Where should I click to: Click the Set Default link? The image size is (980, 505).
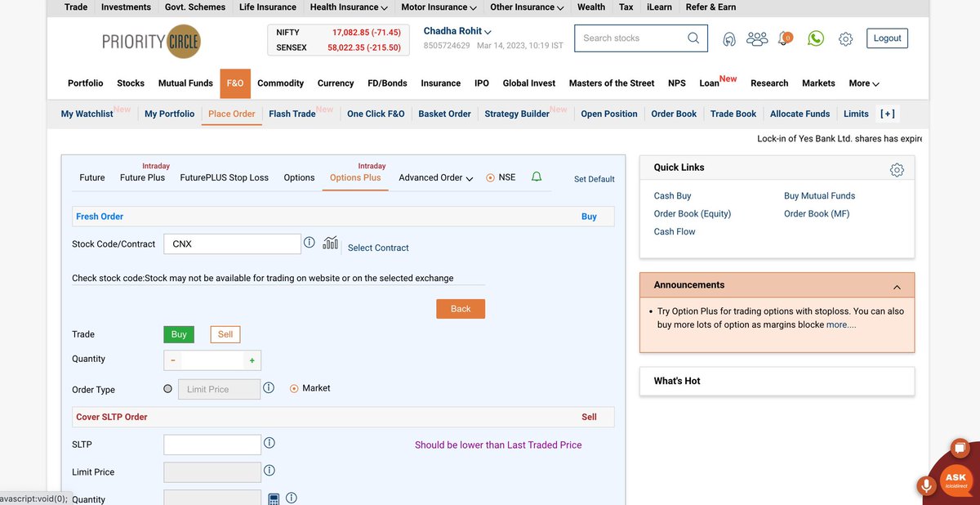tap(595, 179)
